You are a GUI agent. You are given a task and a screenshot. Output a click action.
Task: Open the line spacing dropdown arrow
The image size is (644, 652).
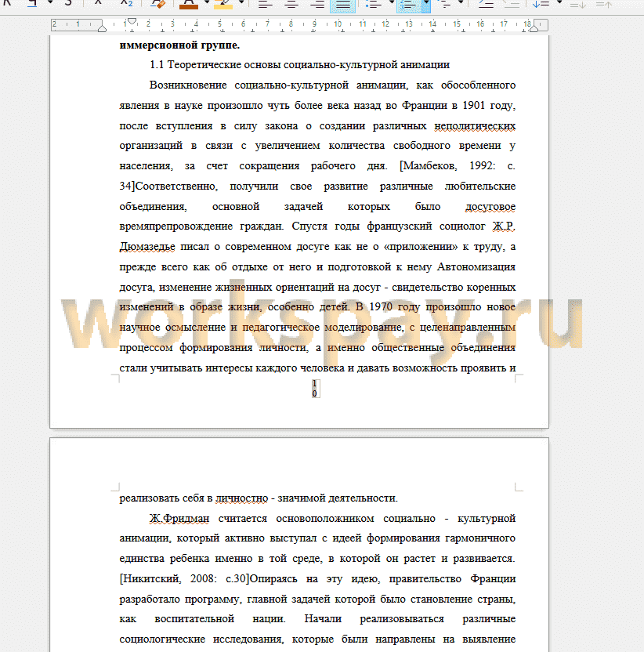pos(559,2)
